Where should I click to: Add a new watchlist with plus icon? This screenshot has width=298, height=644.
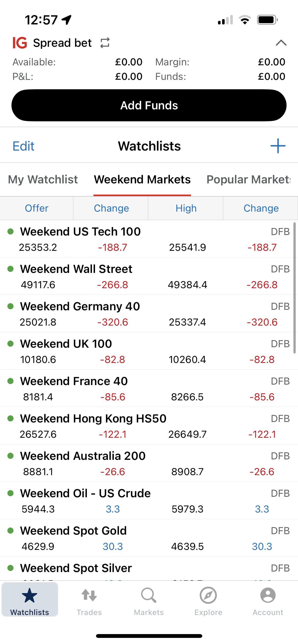[x=278, y=146]
